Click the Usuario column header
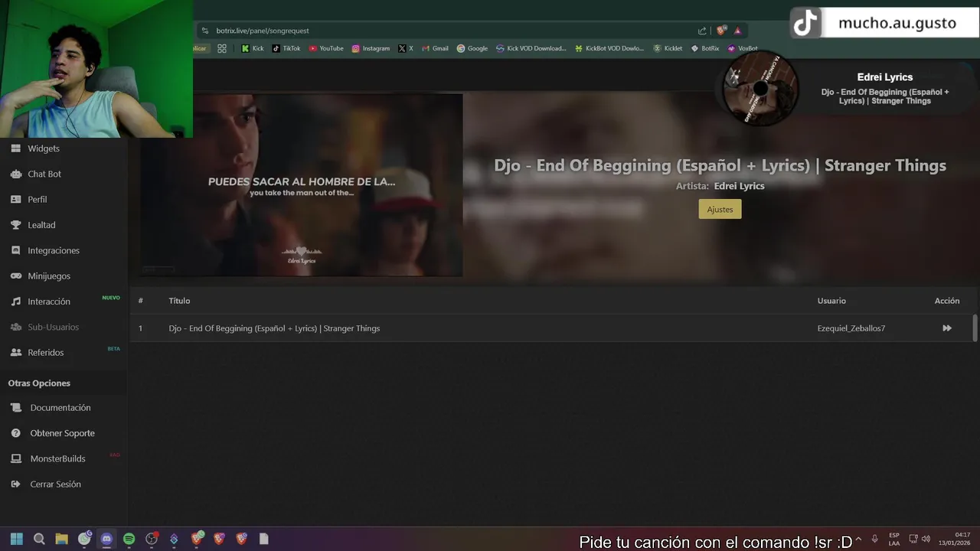Image resolution: width=980 pixels, height=551 pixels. [x=831, y=301]
